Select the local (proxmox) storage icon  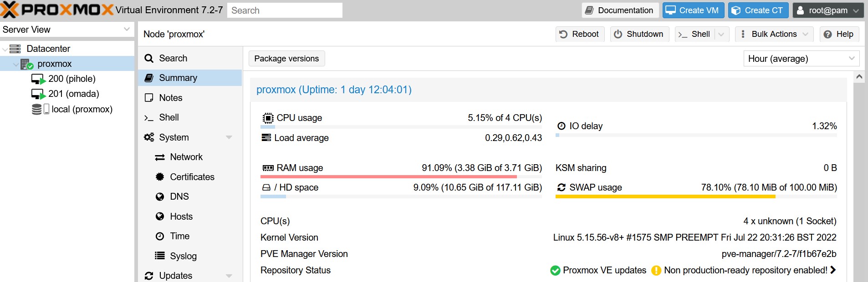point(40,109)
